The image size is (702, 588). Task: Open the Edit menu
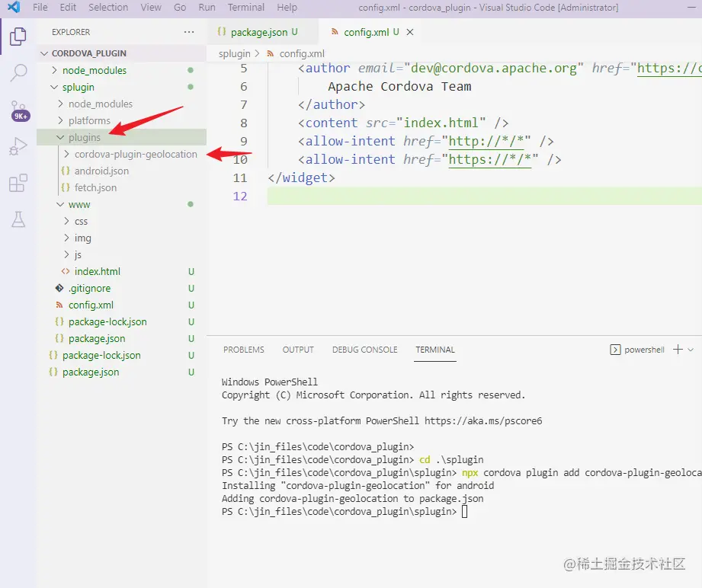(x=68, y=8)
